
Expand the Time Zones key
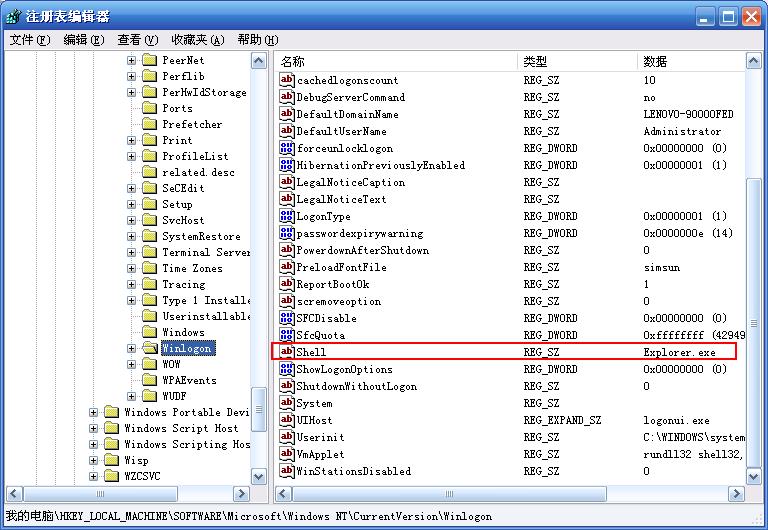point(131,268)
